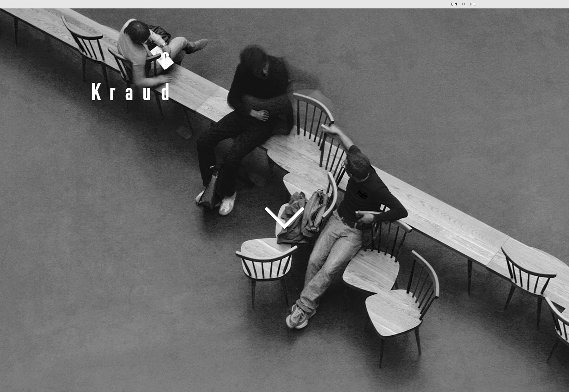The width and height of the screenshot is (569, 392).
Task: Click the white paper held by the reader
Action: 162,58
